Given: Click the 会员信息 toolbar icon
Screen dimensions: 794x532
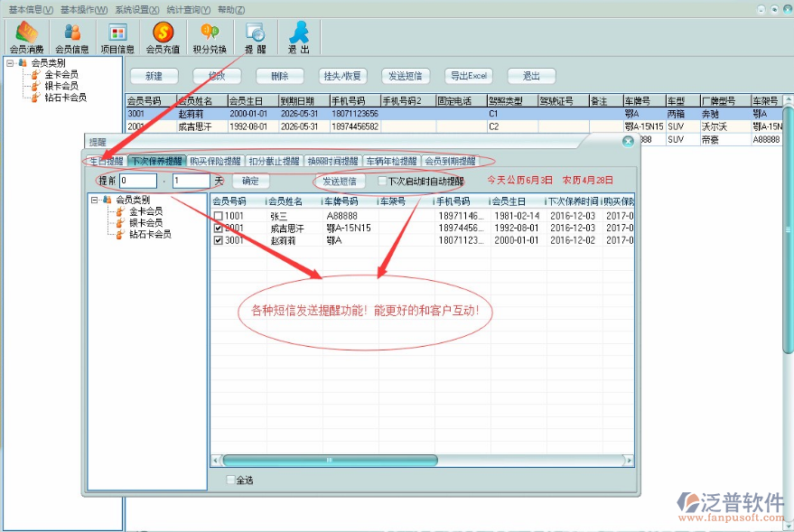Looking at the screenshot, I should coord(72,36).
